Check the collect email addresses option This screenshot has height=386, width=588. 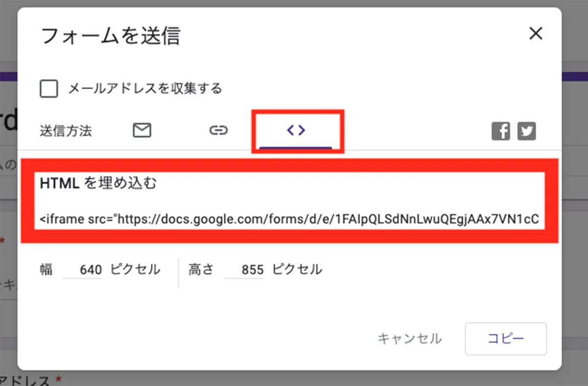click(x=49, y=89)
